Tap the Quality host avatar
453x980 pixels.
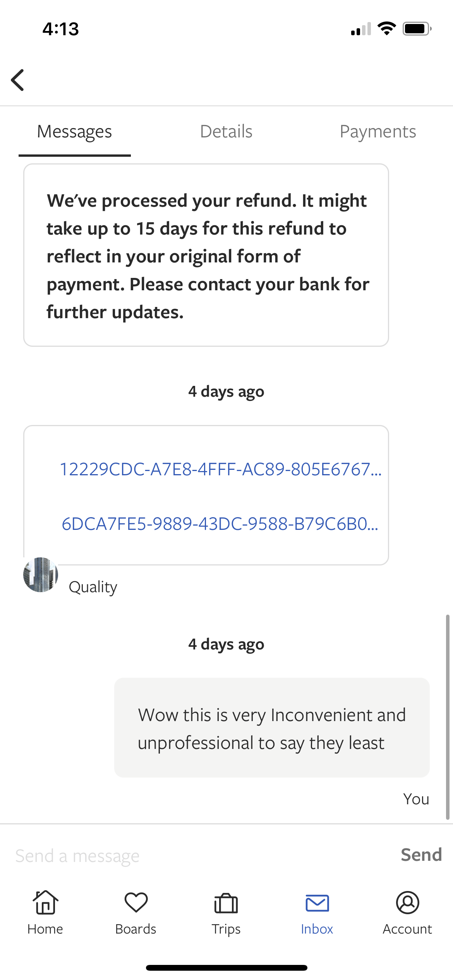click(x=41, y=574)
